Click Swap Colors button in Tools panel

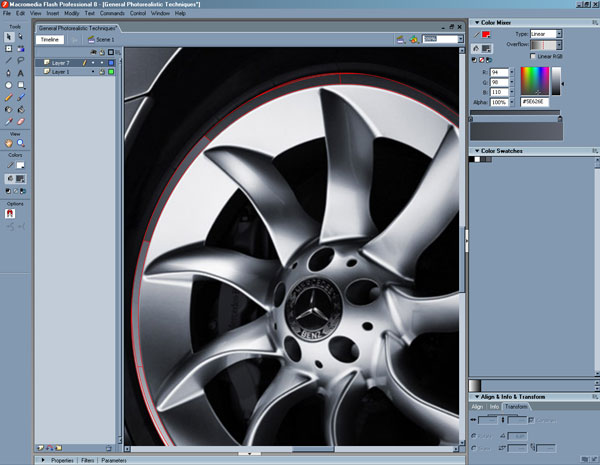tap(23, 191)
